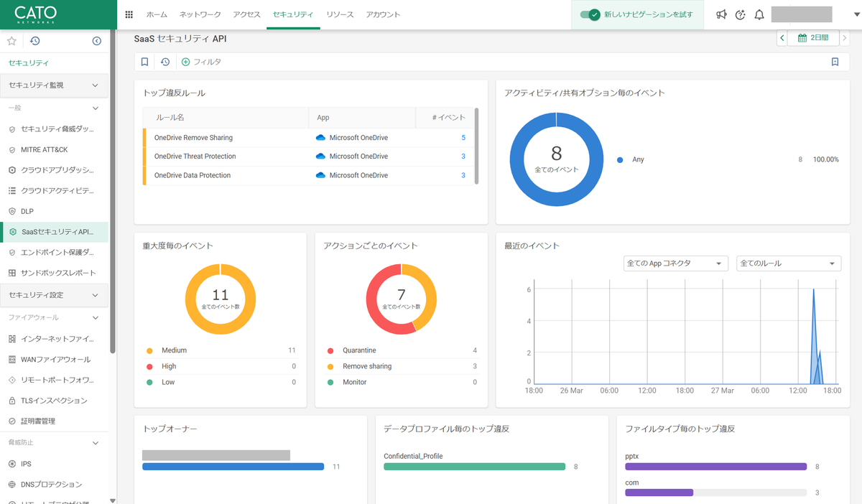Click the history icon beside the filter bar
This screenshot has width=862, height=504.
[165, 62]
